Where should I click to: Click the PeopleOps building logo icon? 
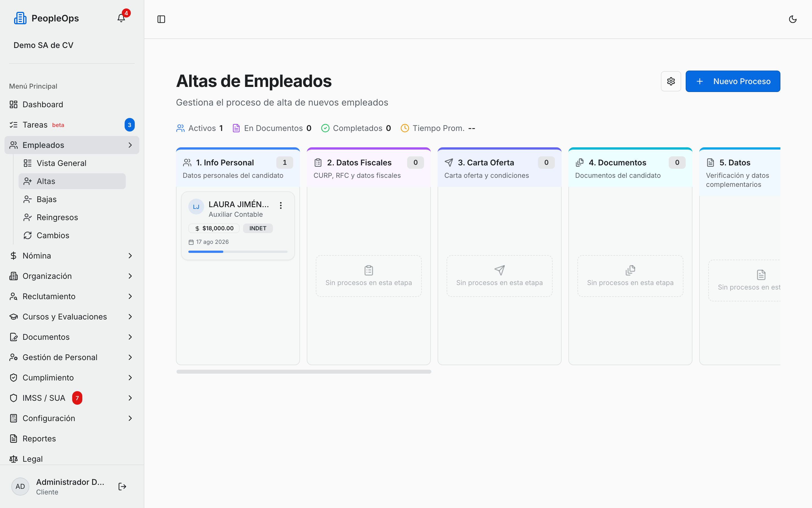coord(20,18)
